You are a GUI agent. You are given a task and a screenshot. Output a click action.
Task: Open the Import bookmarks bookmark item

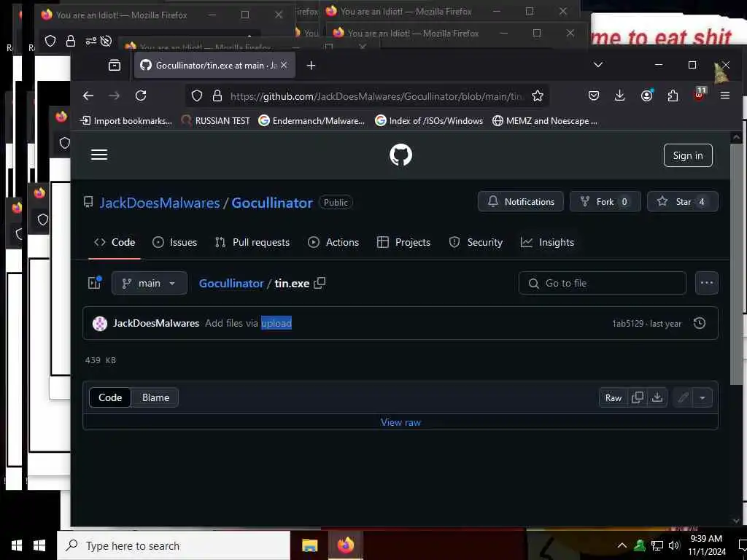point(127,121)
